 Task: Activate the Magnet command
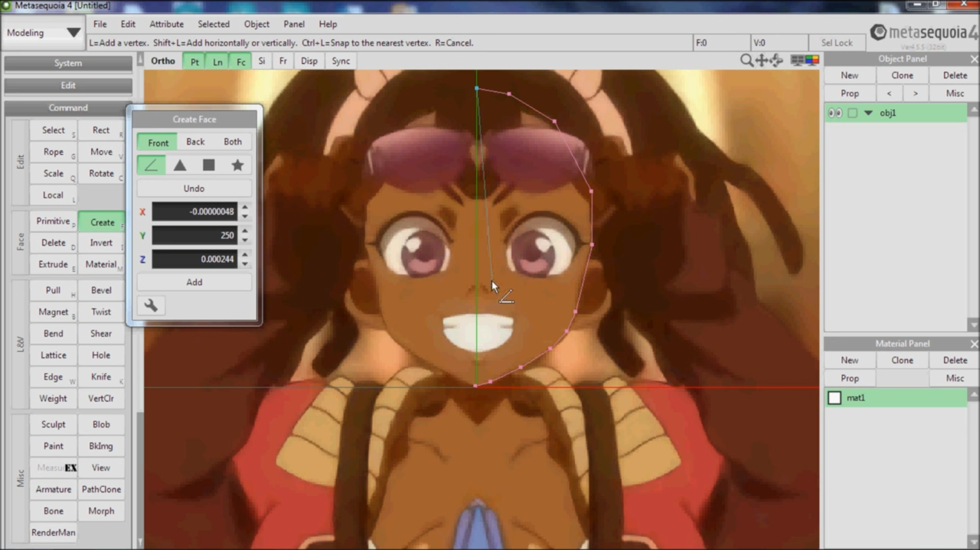point(53,312)
